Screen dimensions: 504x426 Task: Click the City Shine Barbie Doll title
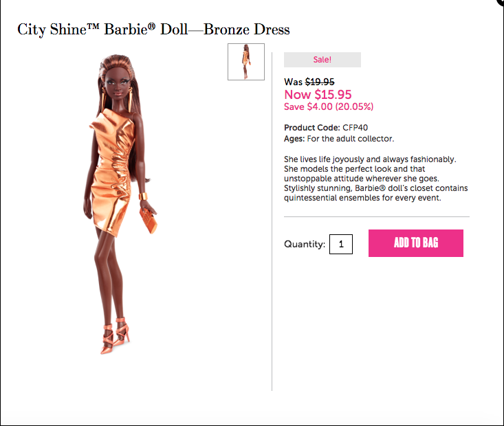153,30
